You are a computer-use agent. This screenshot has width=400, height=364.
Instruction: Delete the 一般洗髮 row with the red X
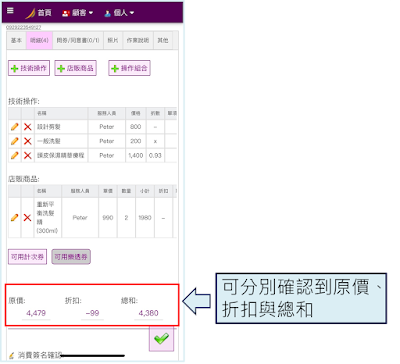(x=28, y=141)
